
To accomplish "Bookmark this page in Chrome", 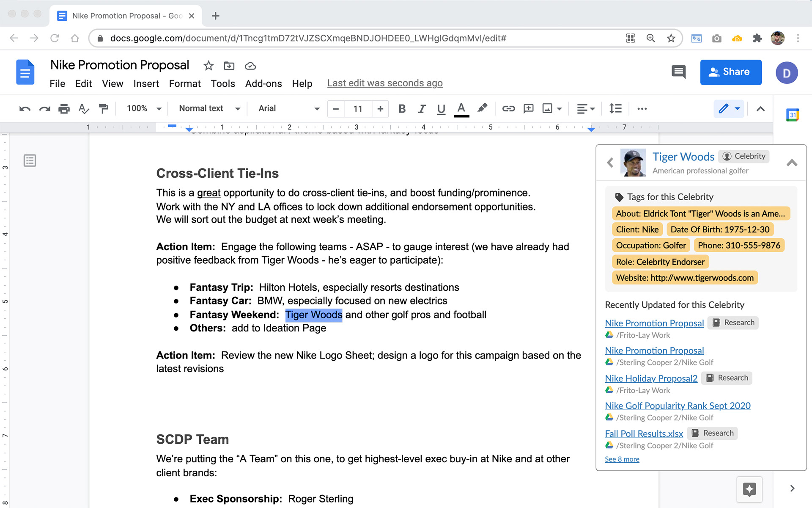I will [671, 38].
